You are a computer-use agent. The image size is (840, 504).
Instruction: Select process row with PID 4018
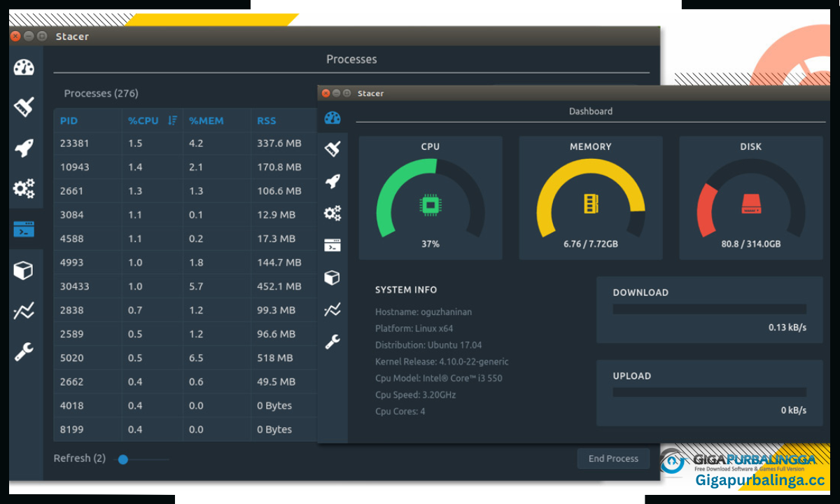pyautogui.click(x=185, y=405)
